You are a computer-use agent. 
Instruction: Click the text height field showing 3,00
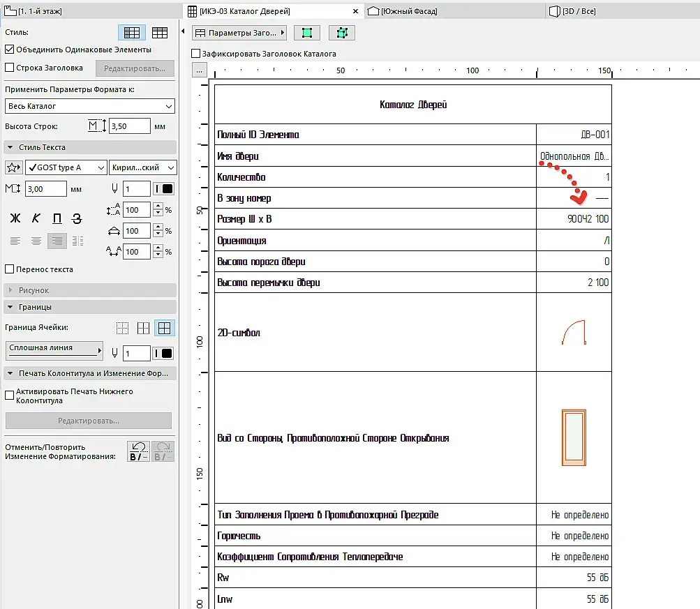(46, 189)
